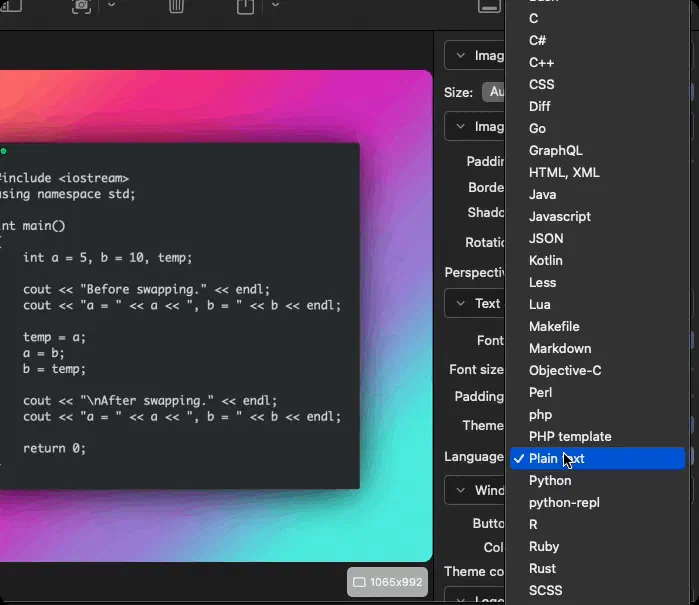Screen dimensions: 699x605
Task: Pick JSON from the list
Action: [x=597, y=238]
